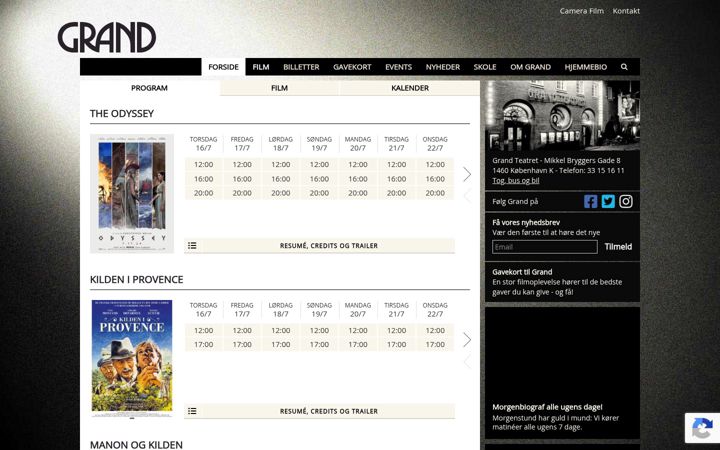Open Grand's Facebook page icon
The width and height of the screenshot is (720, 450).
[591, 202]
